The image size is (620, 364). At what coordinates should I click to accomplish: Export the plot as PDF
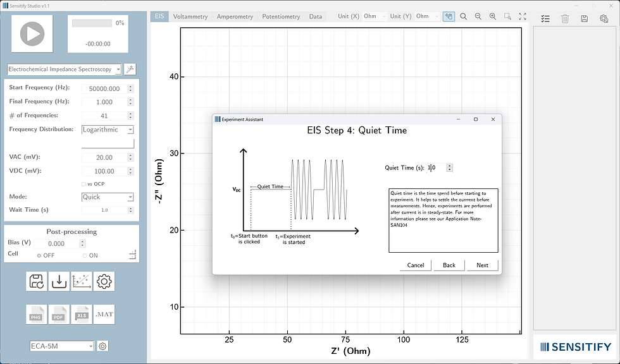(x=59, y=314)
